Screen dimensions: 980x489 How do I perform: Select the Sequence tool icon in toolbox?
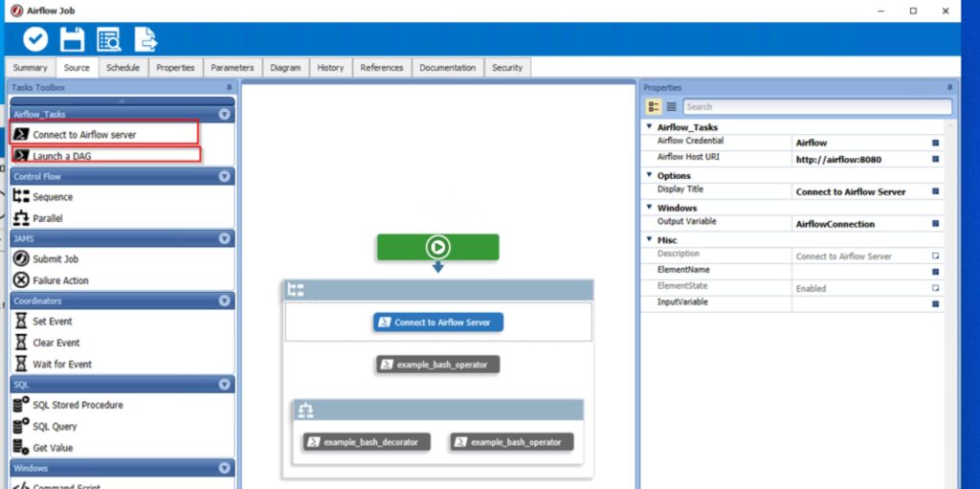pyautogui.click(x=21, y=196)
